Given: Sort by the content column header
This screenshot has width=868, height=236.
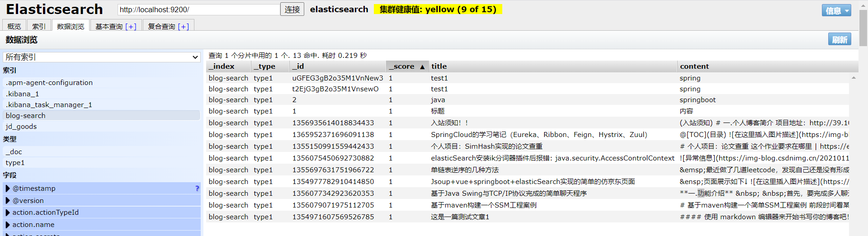Looking at the screenshot, I should (x=768, y=66).
